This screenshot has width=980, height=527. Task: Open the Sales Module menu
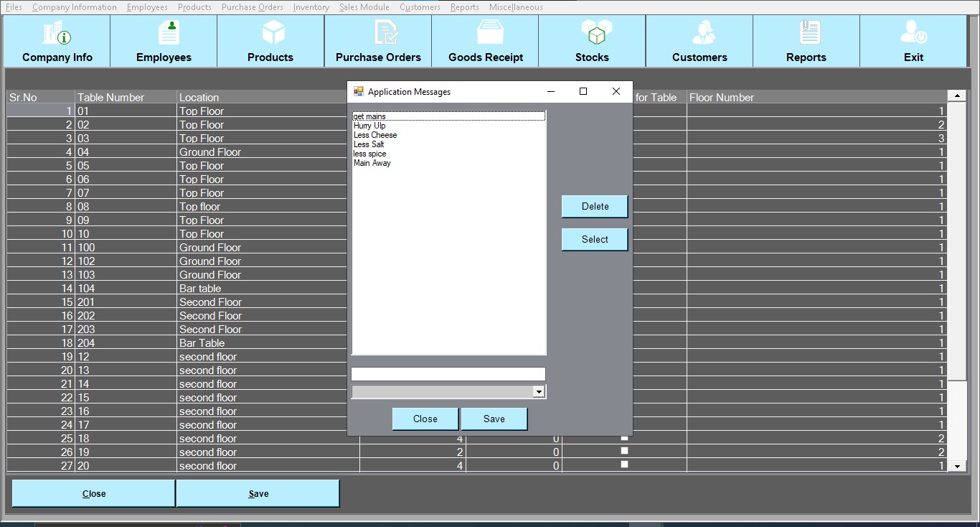coord(364,7)
